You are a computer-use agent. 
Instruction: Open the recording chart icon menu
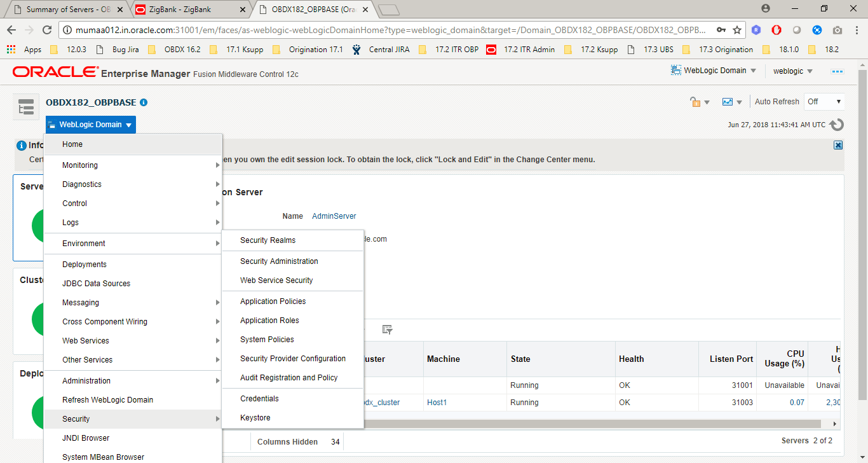point(732,102)
